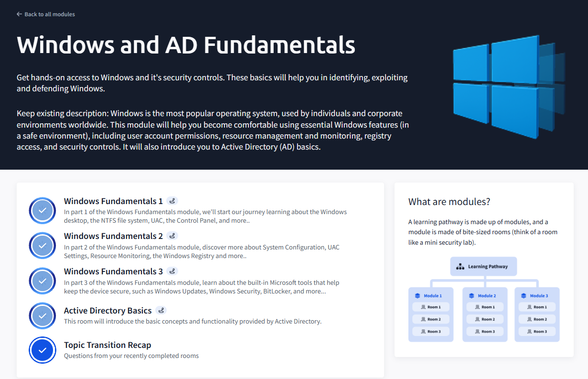Viewport: 588px width, 379px height.
Task: Click the hierarchy icon in Learning Pathway box
Action: pyautogui.click(x=460, y=267)
